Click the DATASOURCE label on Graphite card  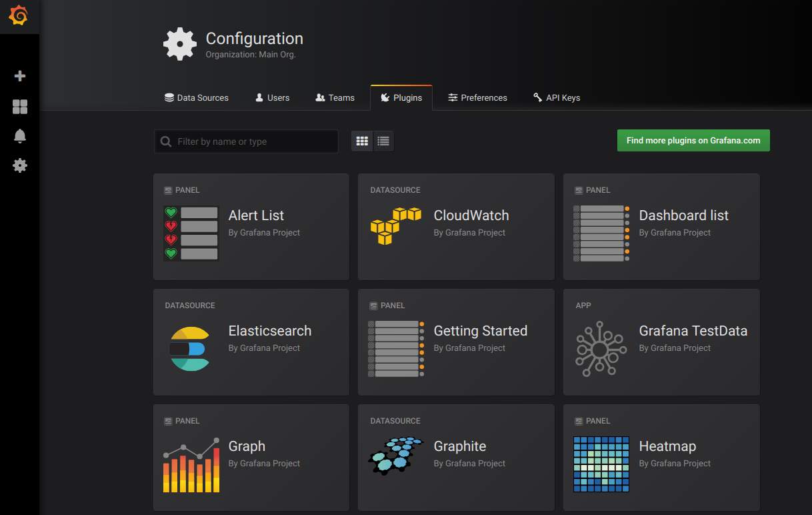pyautogui.click(x=395, y=421)
